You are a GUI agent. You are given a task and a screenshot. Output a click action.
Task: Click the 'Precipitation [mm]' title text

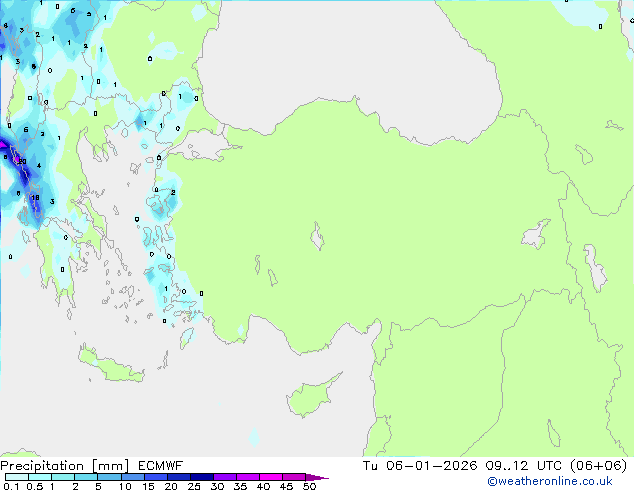pyautogui.click(x=64, y=466)
